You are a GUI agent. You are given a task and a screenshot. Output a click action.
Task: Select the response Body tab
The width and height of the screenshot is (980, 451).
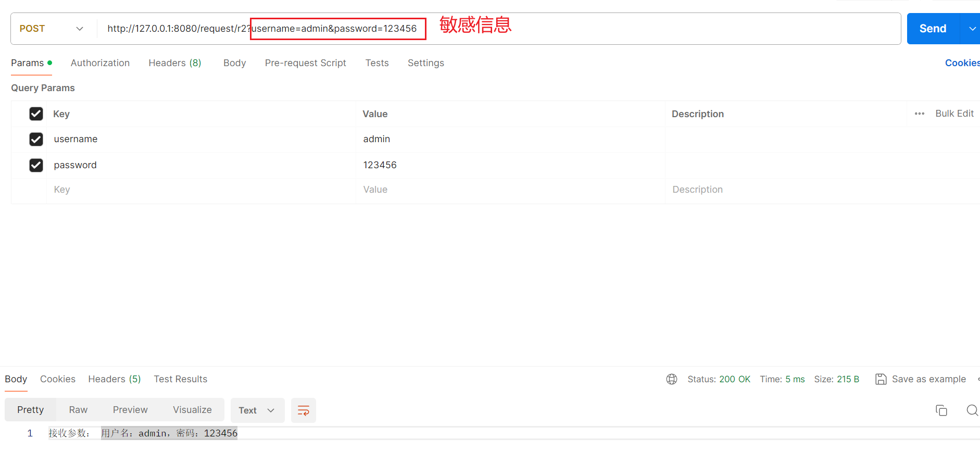click(16, 379)
